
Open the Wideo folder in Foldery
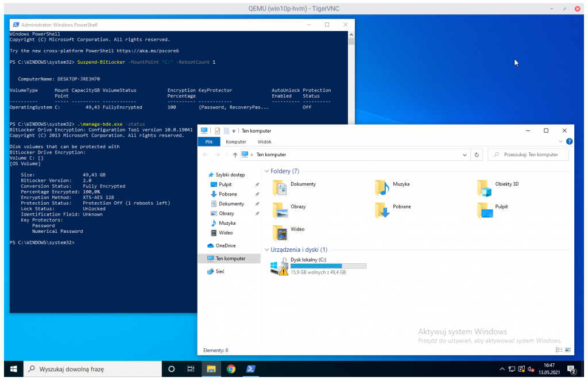(x=288, y=232)
